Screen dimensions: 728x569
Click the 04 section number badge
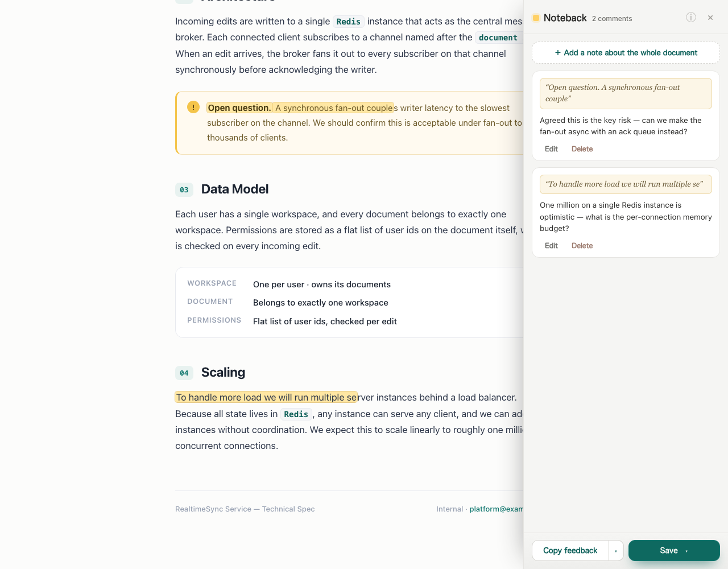(184, 373)
